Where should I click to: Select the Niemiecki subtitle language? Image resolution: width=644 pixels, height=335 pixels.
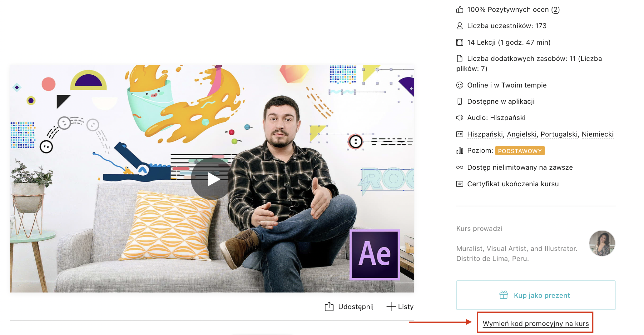(x=597, y=134)
